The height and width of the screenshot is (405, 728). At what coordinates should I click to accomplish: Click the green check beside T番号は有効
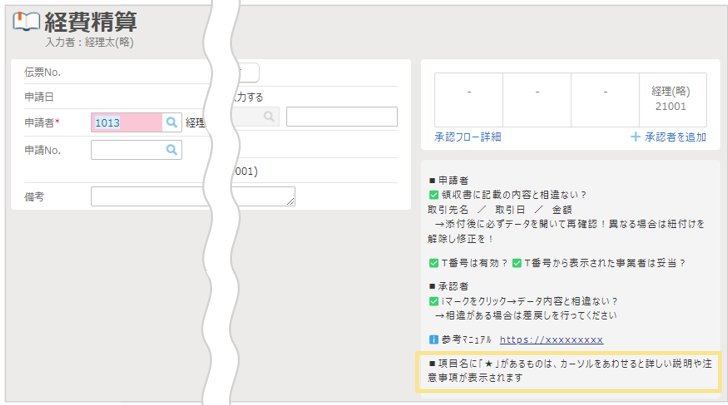click(x=433, y=263)
